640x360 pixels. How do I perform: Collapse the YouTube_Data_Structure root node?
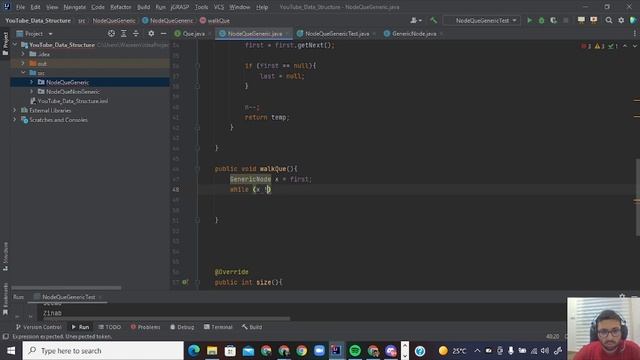pyautogui.click(x=15, y=44)
